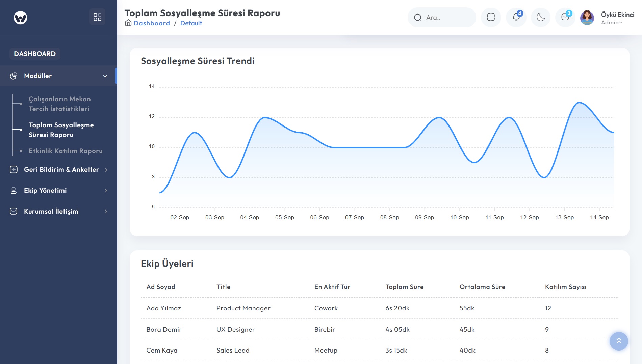Click the Ekip Üyeleri table title
Viewport: 642px width, 364px height.
167,264
